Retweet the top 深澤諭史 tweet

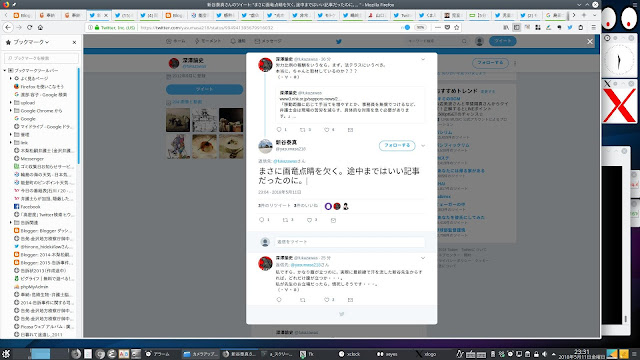303,130
